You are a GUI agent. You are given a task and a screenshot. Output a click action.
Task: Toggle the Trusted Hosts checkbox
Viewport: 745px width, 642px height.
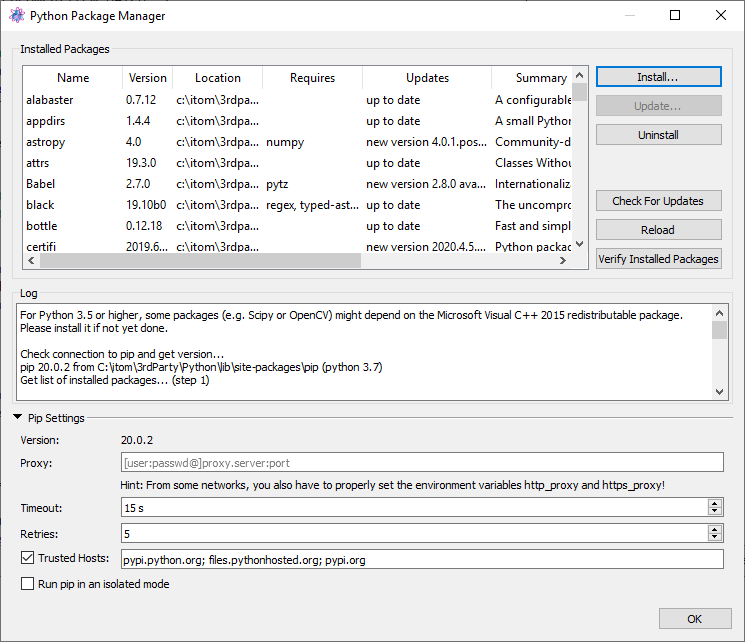pyautogui.click(x=28, y=557)
